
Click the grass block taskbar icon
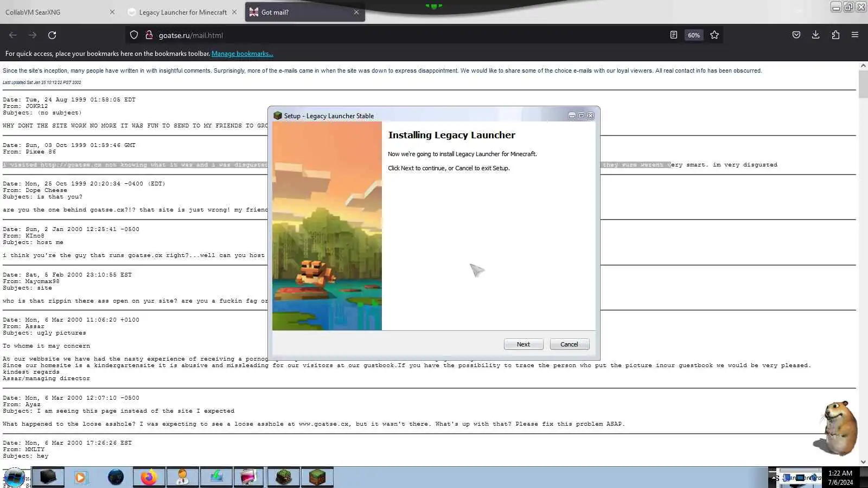[x=317, y=477]
